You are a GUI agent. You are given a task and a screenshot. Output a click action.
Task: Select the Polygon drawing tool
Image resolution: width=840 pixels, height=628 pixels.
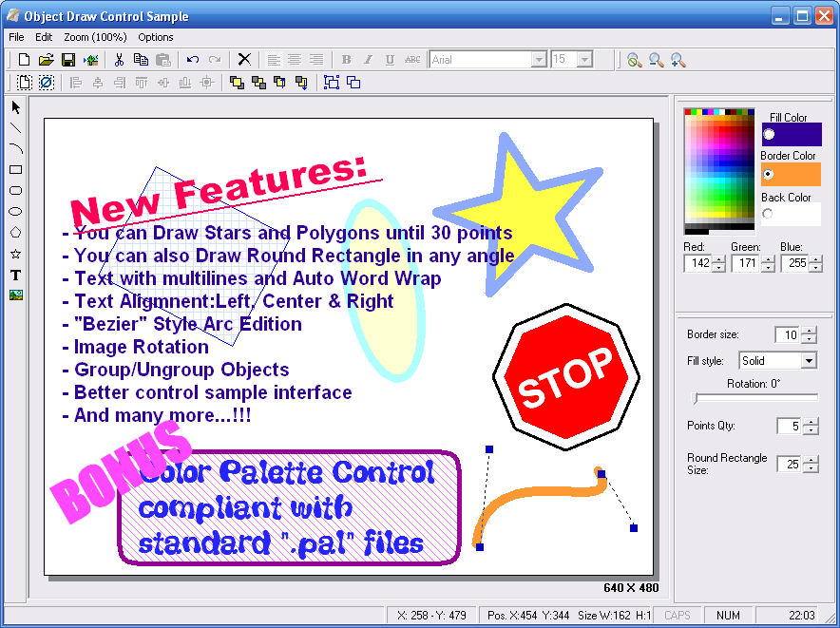tap(15, 233)
